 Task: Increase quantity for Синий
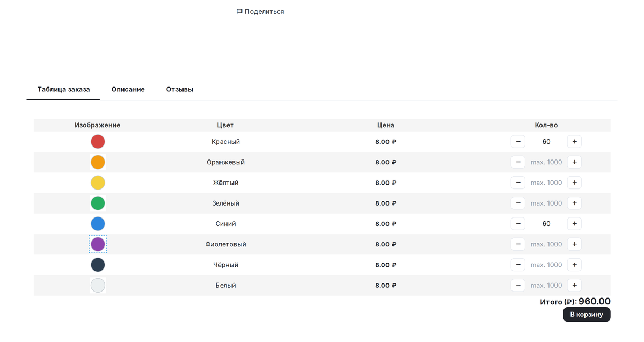(574, 224)
